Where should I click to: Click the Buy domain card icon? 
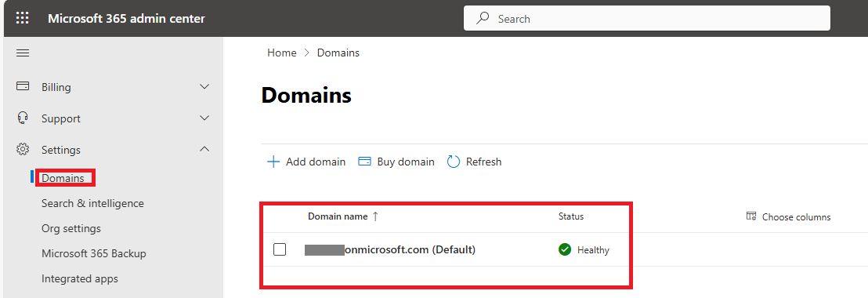pos(364,162)
